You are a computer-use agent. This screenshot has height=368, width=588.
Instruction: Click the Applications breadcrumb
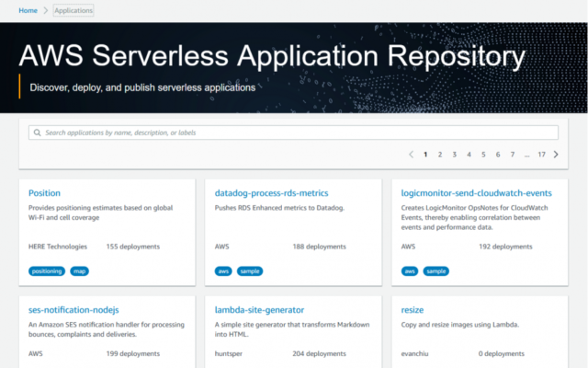[x=73, y=10]
